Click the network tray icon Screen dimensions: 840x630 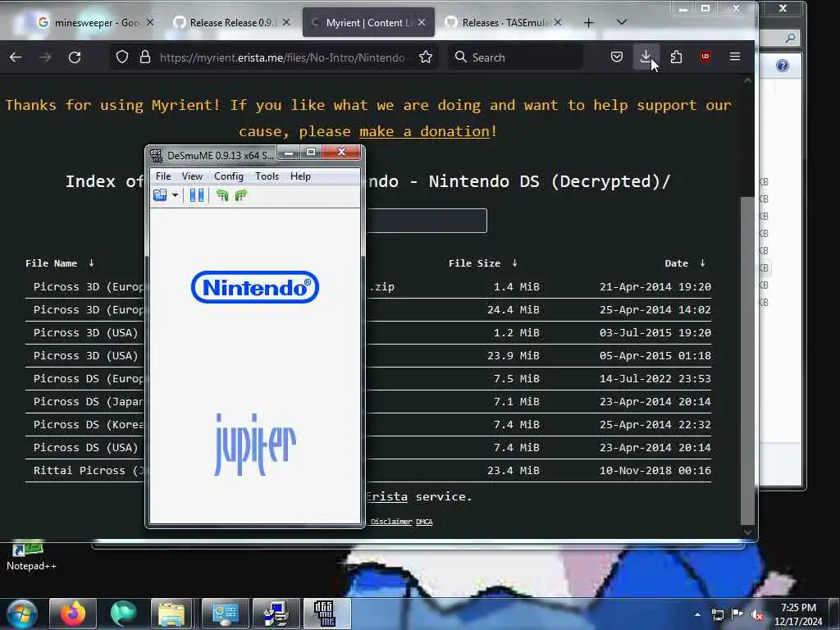coord(717,614)
